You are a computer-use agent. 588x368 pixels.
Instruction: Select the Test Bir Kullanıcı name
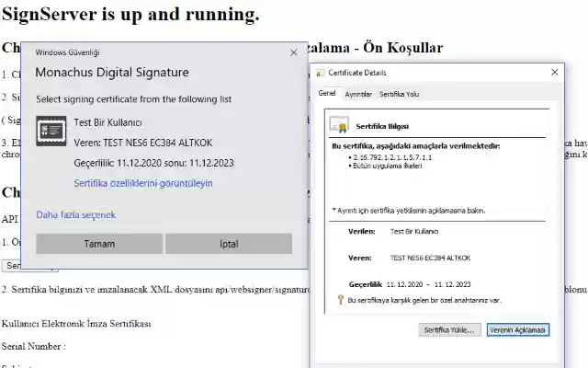[108, 122]
